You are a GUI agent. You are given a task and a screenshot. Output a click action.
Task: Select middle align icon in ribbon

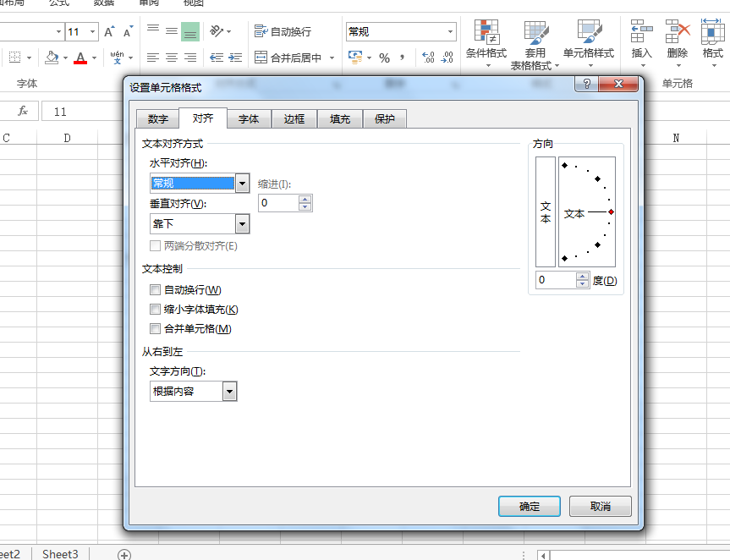click(172, 31)
